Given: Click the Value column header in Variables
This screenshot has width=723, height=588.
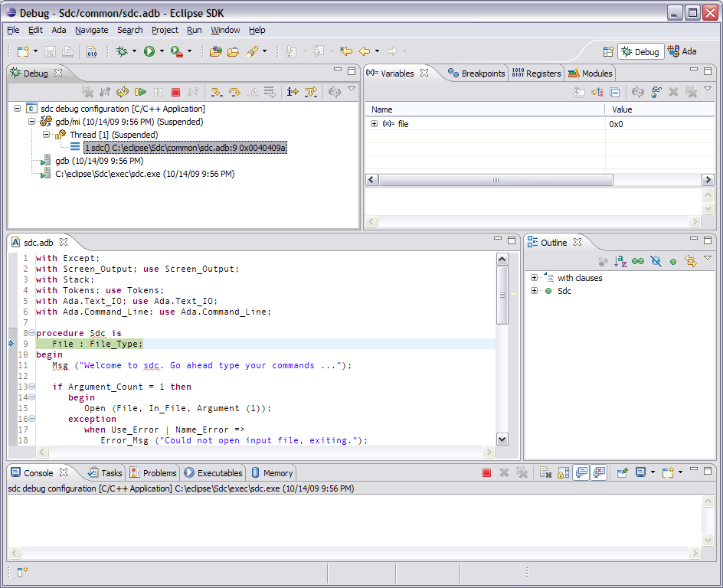Looking at the screenshot, I should click(x=622, y=109).
